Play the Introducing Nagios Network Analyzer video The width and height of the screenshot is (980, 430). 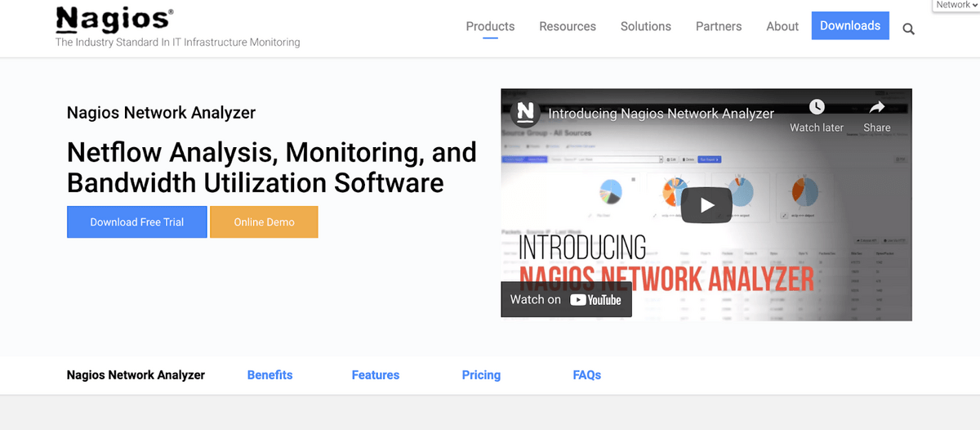(707, 205)
